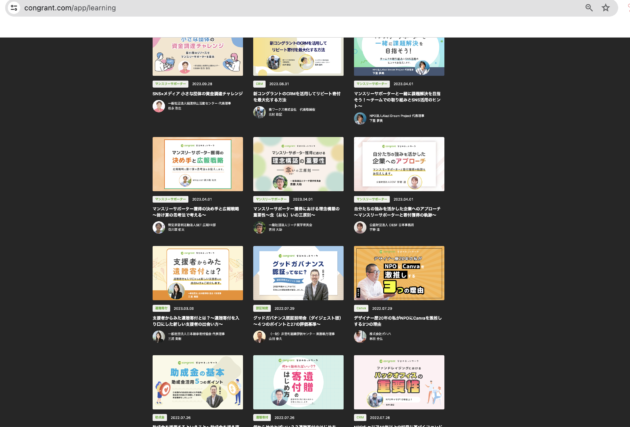This screenshot has height=427, width=630.
Task: Click the date beside the Canva tag
Action: click(x=382, y=309)
